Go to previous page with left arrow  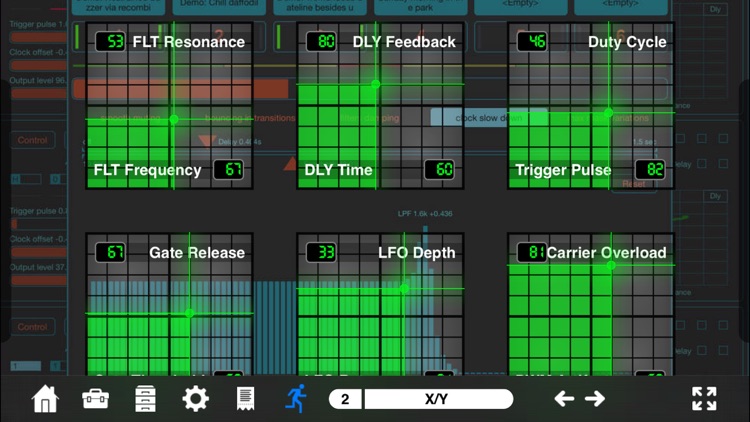pos(564,399)
